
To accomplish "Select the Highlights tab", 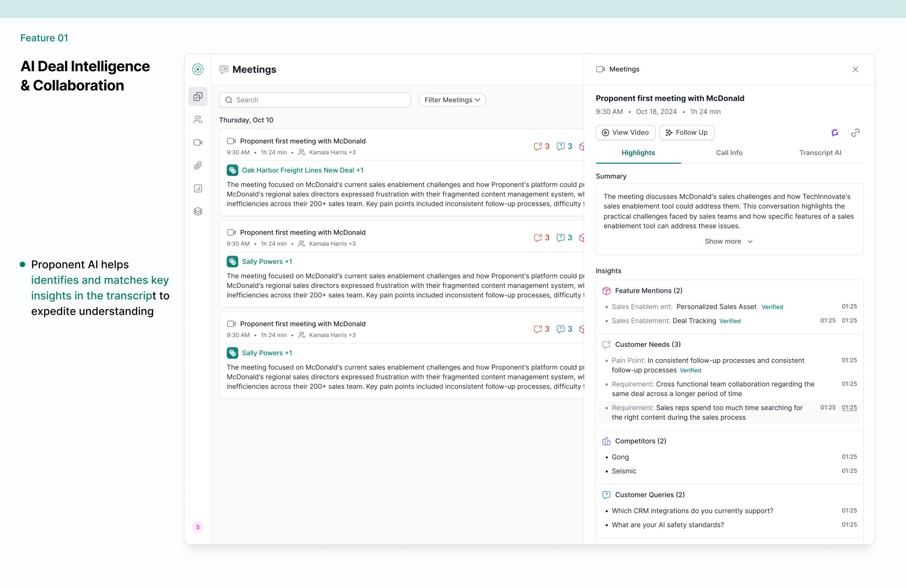I will point(638,153).
